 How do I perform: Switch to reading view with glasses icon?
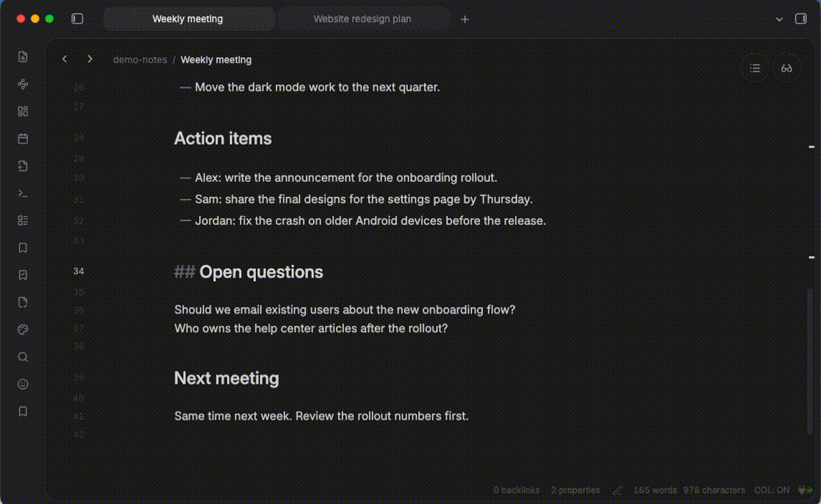(x=786, y=68)
